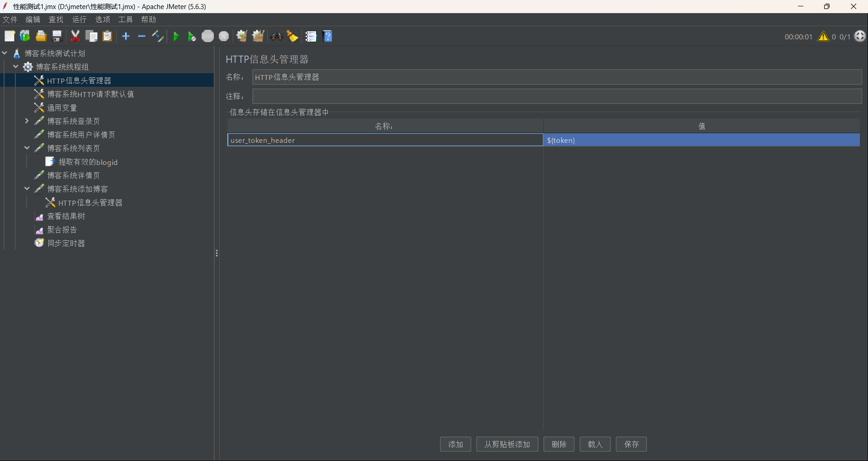
Task: Collapse the 博客系统测试计划 tree node
Action: 5,53
